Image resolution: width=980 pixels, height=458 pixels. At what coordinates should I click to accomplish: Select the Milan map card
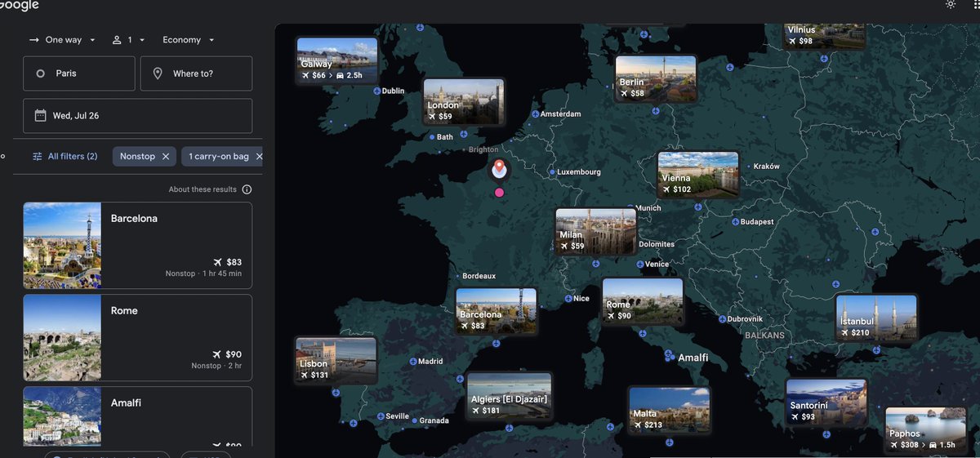tap(596, 232)
